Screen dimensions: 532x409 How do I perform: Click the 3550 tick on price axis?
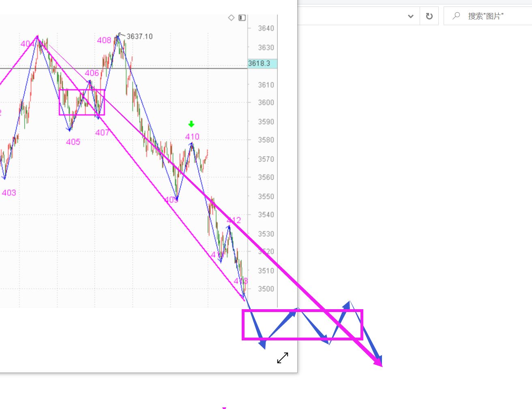[266, 196]
